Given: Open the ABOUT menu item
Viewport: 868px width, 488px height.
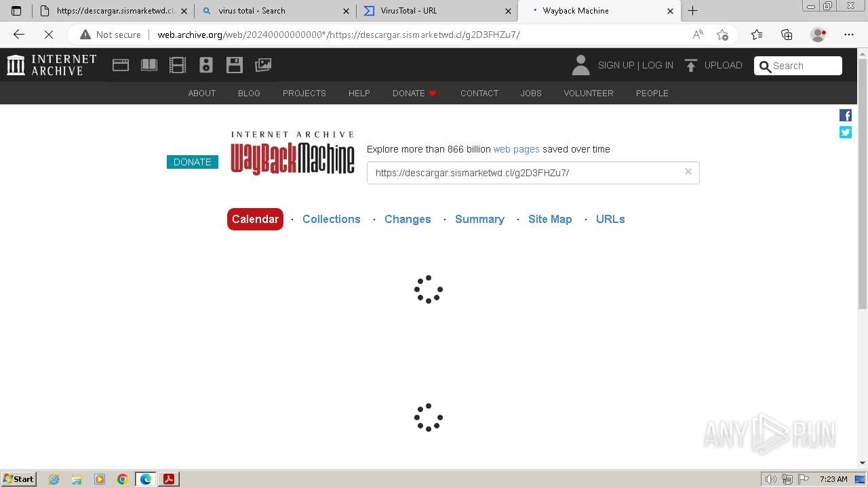Looking at the screenshot, I should tap(202, 93).
